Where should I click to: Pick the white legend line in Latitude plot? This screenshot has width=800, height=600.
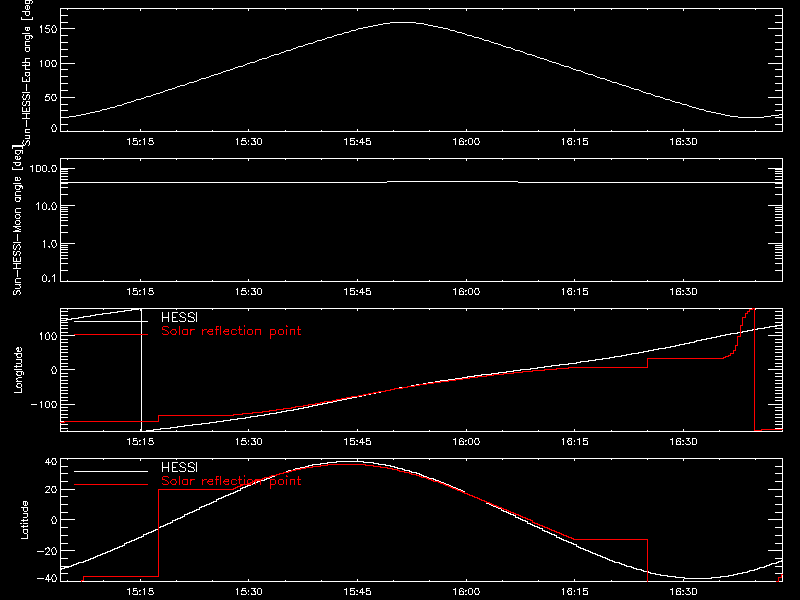pos(111,471)
